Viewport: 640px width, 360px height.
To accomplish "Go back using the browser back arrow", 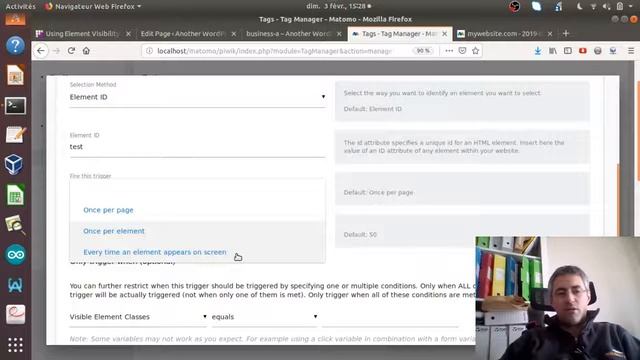I will [x=41, y=51].
